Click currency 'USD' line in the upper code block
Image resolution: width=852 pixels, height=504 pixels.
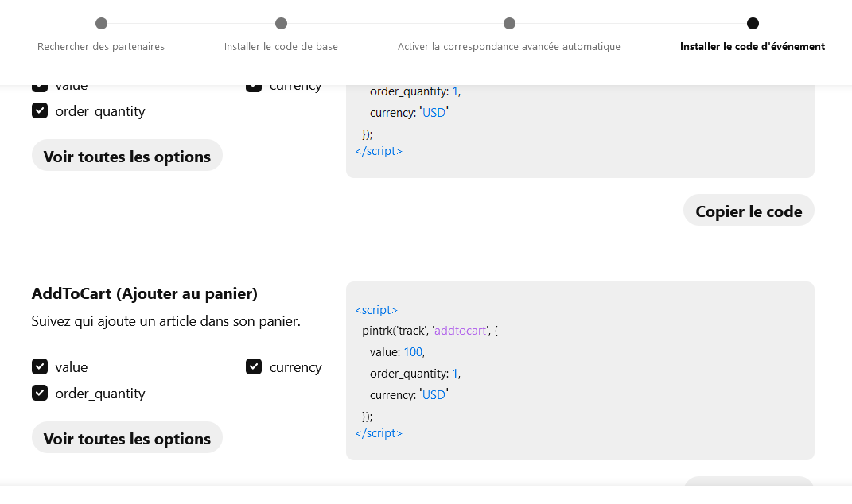pos(409,112)
